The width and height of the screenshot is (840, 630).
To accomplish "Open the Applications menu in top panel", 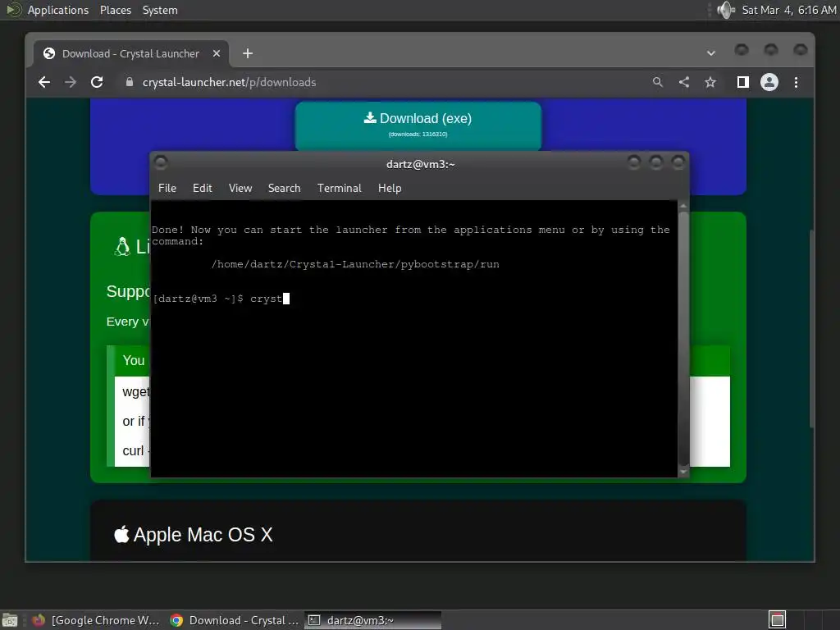I will click(x=58, y=10).
